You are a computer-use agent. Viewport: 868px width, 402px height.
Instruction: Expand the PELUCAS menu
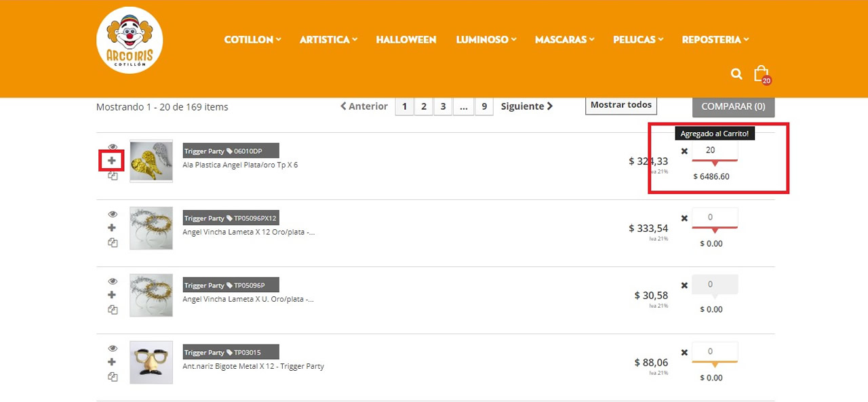(x=638, y=39)
